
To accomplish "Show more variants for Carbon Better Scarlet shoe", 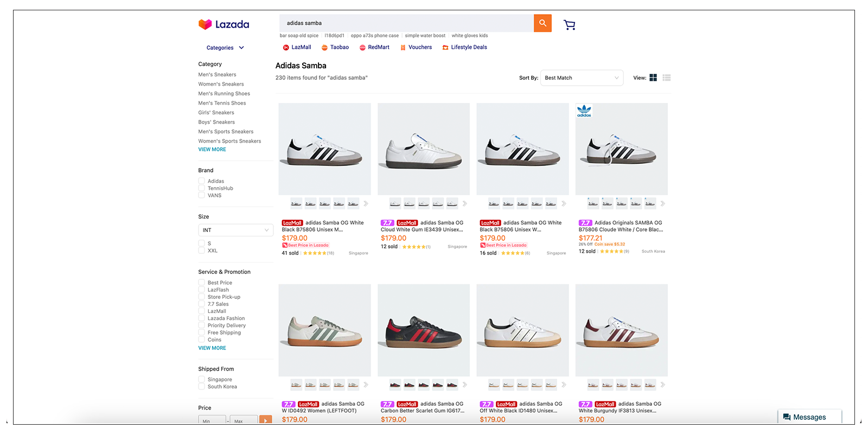I will pyautogui.click(x=464, y=385).
